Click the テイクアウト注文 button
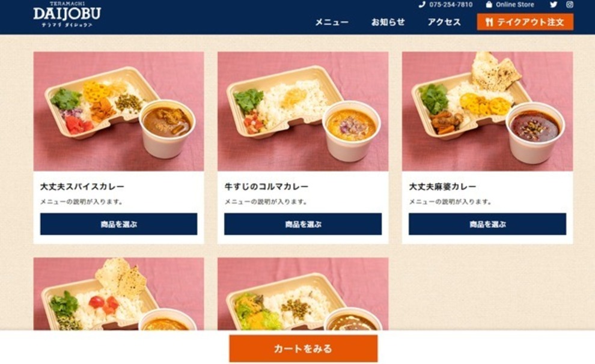This screenshot has width=595, height=364. pos(525,22)
